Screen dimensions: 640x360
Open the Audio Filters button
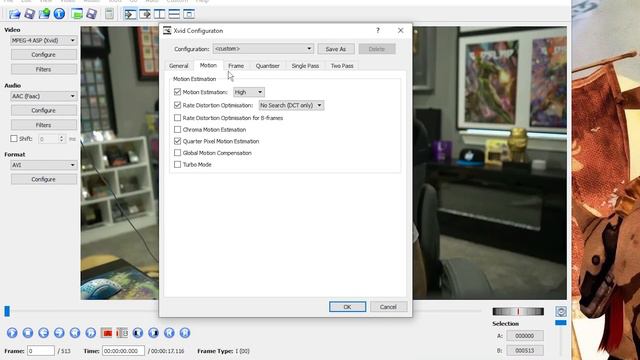[44, 125]
